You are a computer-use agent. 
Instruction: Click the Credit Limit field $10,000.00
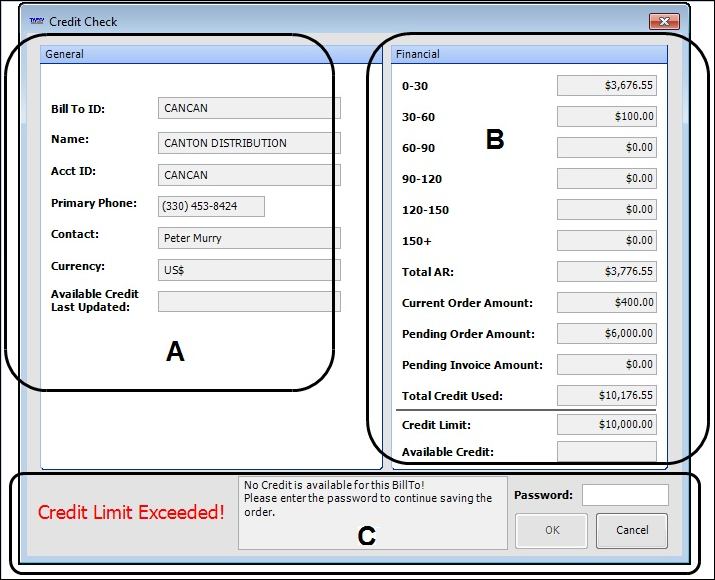[x=607, y=425]
